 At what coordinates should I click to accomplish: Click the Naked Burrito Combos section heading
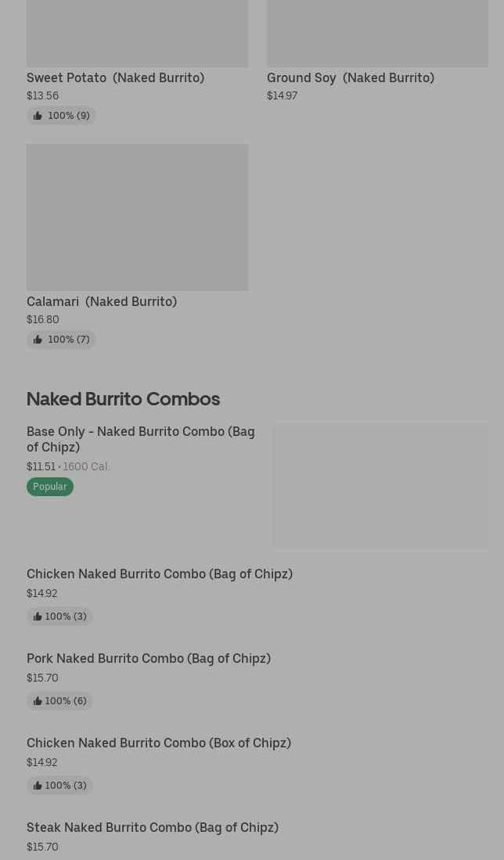click(x=124, y=399)
